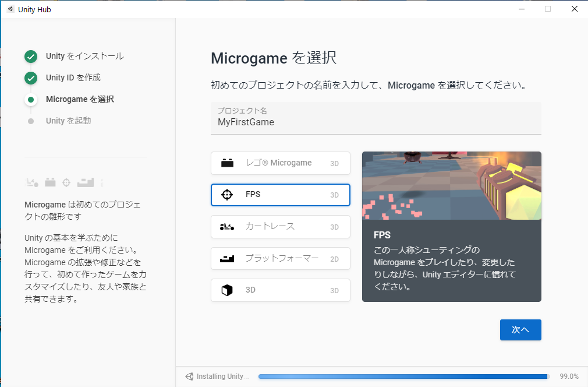
Task: Click the LEGO brick icon in the Microgame list
Action: pyautogui.click(x=227, y=163)
